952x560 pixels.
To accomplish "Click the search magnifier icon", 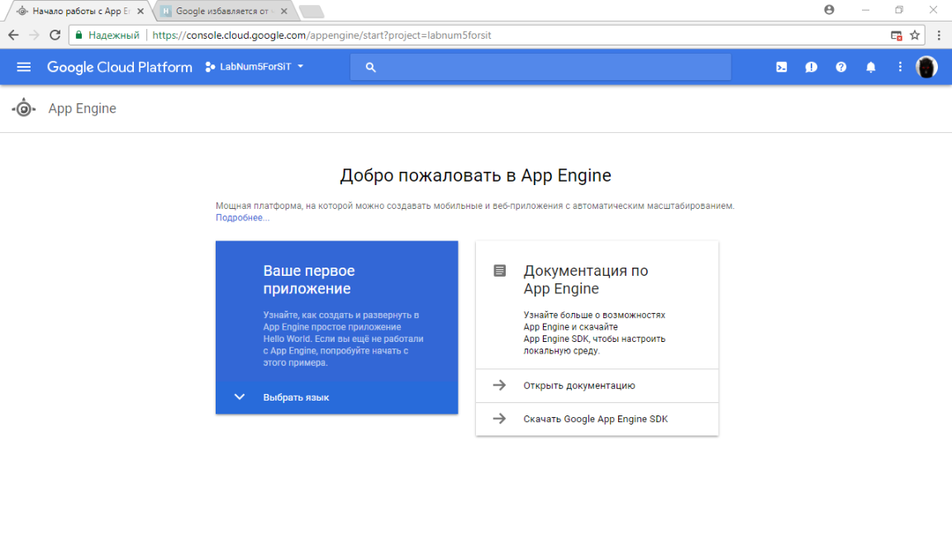I will [370, 68].
